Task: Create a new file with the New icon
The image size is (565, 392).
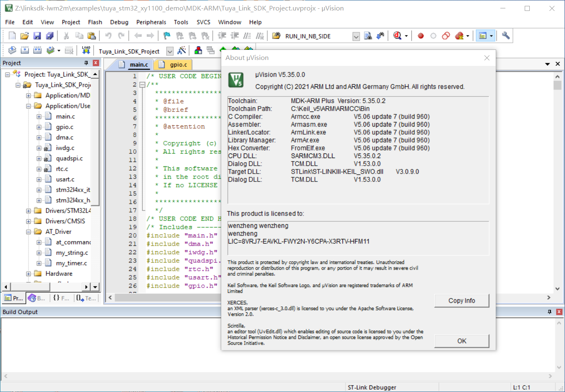Action: [12, 36]
